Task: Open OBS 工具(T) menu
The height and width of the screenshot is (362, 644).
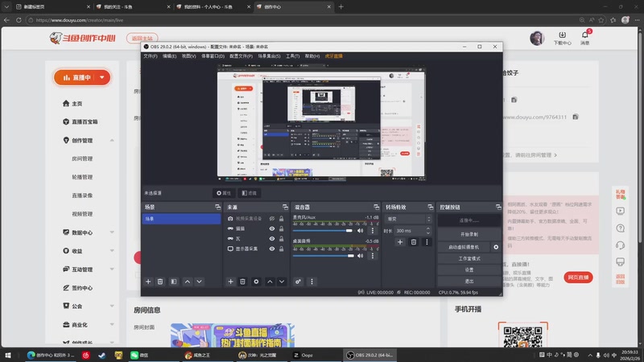Action: tap(292, 56)
